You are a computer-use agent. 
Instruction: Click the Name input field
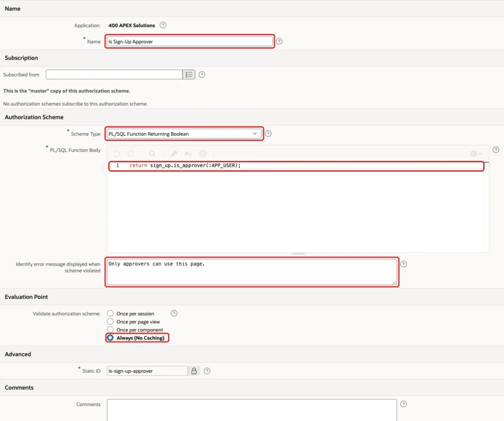pyautogui.click(x=189, y=41)
